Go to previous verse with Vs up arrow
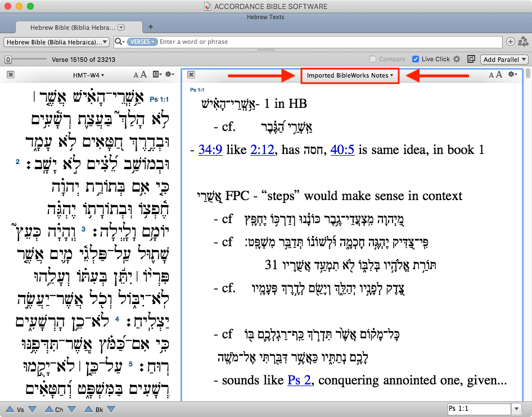 10,409
